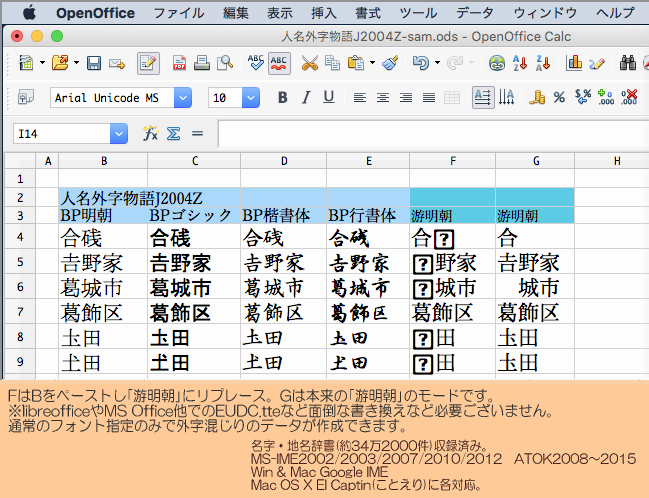649x498 pixels.
Task: Show the drawing functions
Action: (x=597, y=63)
